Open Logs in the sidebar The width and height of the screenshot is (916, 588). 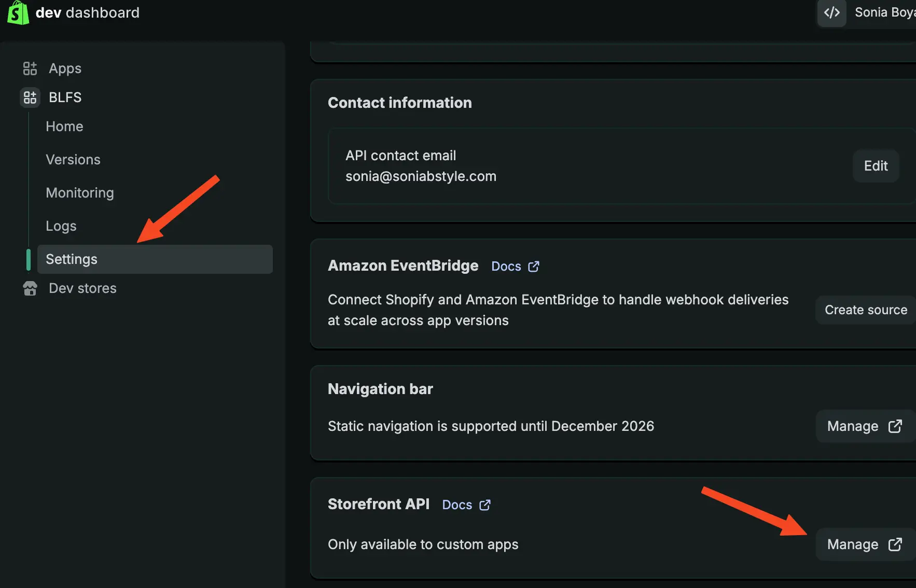[61, 226]
